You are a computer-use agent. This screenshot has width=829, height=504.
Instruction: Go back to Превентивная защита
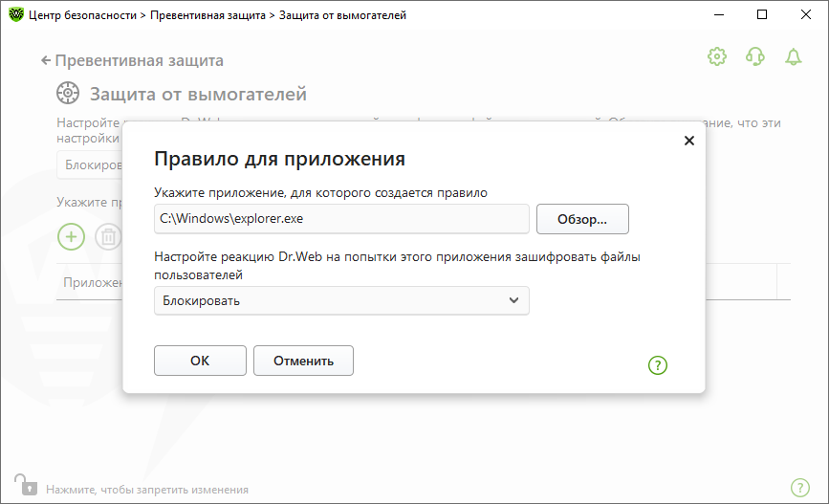132,60
